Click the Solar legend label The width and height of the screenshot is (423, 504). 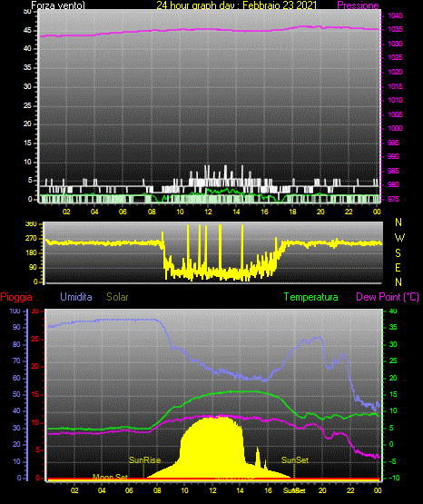(117, 297)
